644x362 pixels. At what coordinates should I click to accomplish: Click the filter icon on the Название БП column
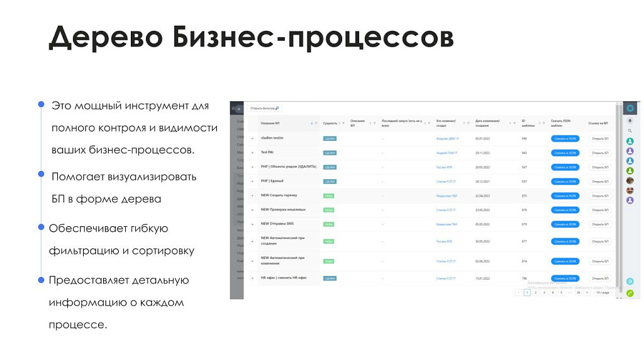[316, 123]
